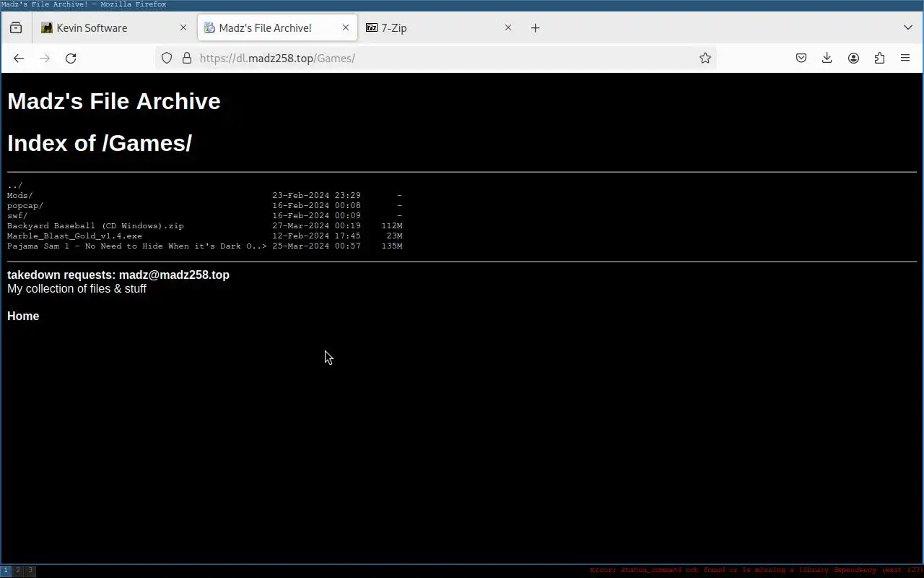Open the Mods/ folder link
This screenshot has width=924, height=578.
click(20, 195)
